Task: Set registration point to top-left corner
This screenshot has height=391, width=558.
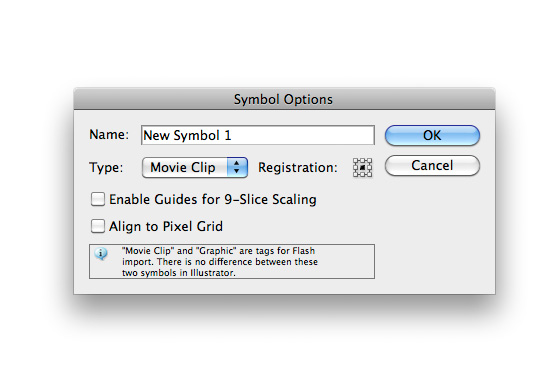Action: tap(356, 160)
